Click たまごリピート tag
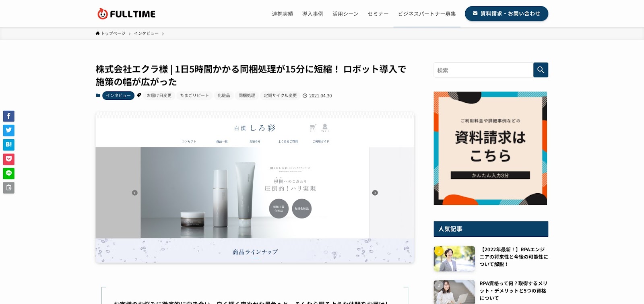The image size is (644, 304). tap(194, 96)
